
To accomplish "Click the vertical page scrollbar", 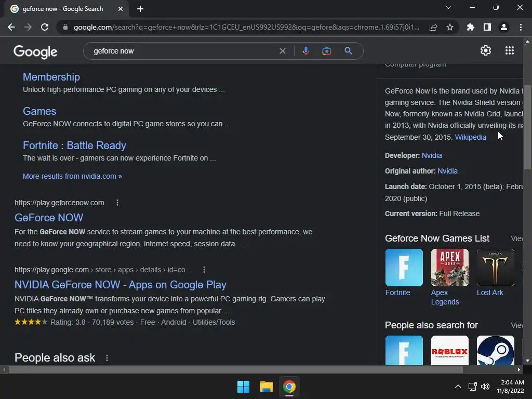I will pos(527,127).
